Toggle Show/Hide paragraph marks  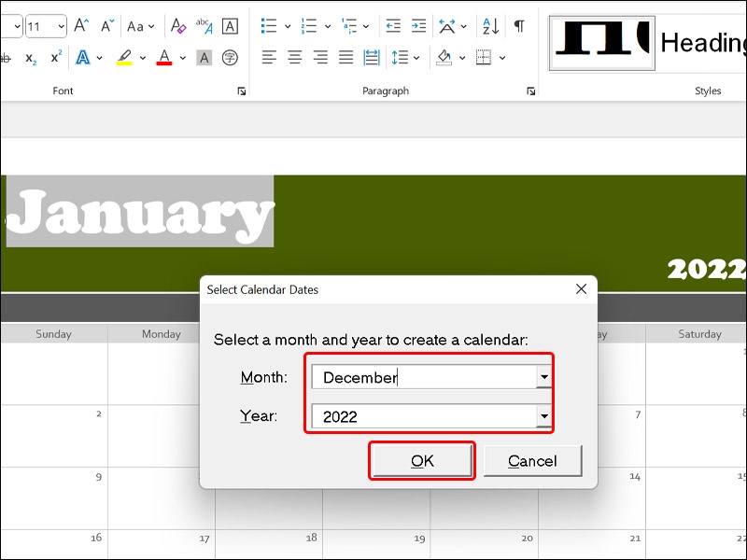[519, 26]
